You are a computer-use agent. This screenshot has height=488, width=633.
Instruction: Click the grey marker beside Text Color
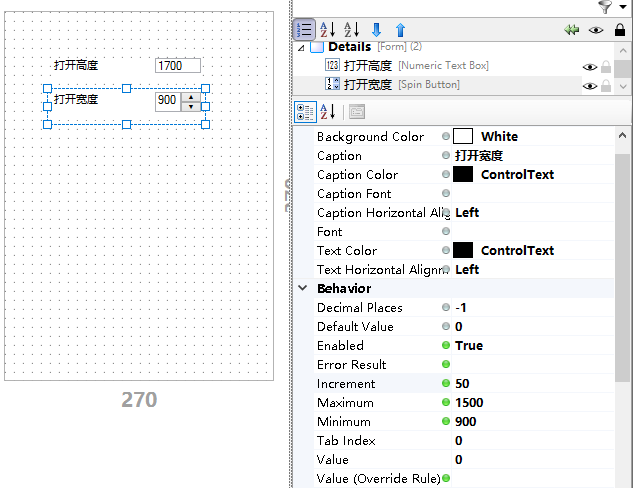(x=446, y=250)
